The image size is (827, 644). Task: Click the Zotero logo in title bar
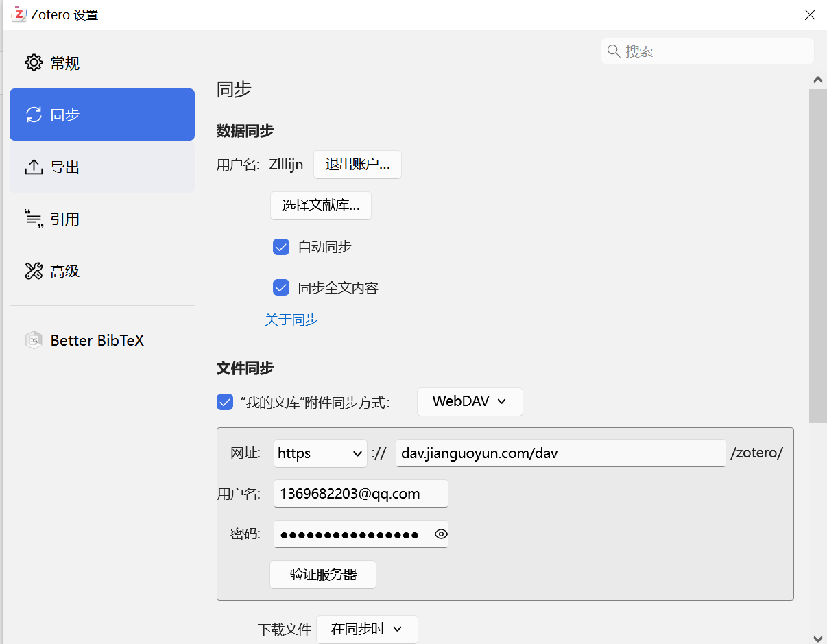coord(19,14)
